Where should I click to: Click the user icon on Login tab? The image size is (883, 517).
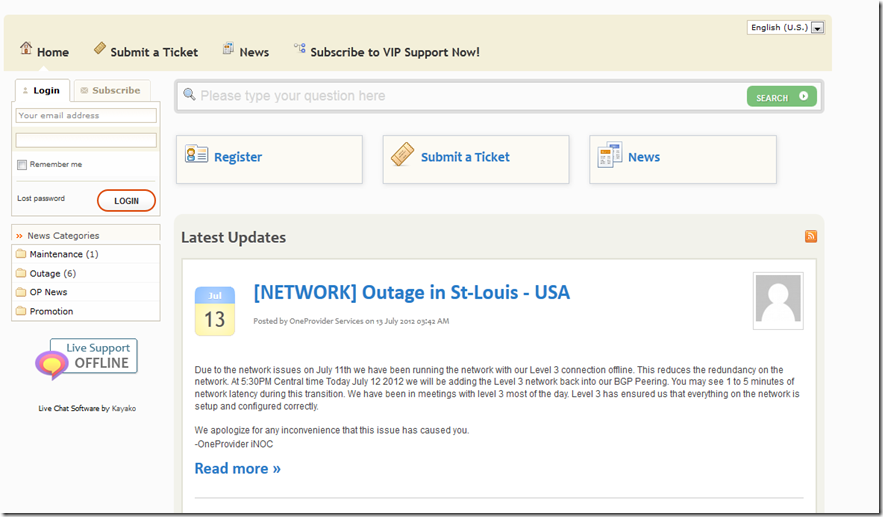tap(25, 90)
